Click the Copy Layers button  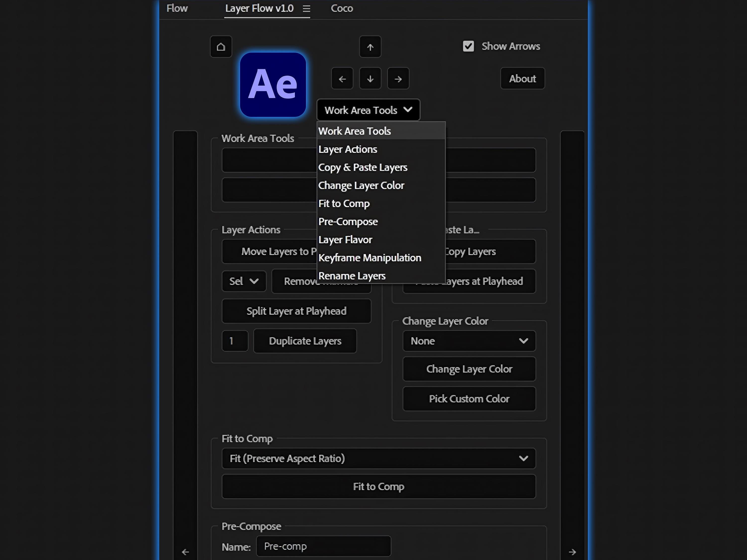(491, 251)
